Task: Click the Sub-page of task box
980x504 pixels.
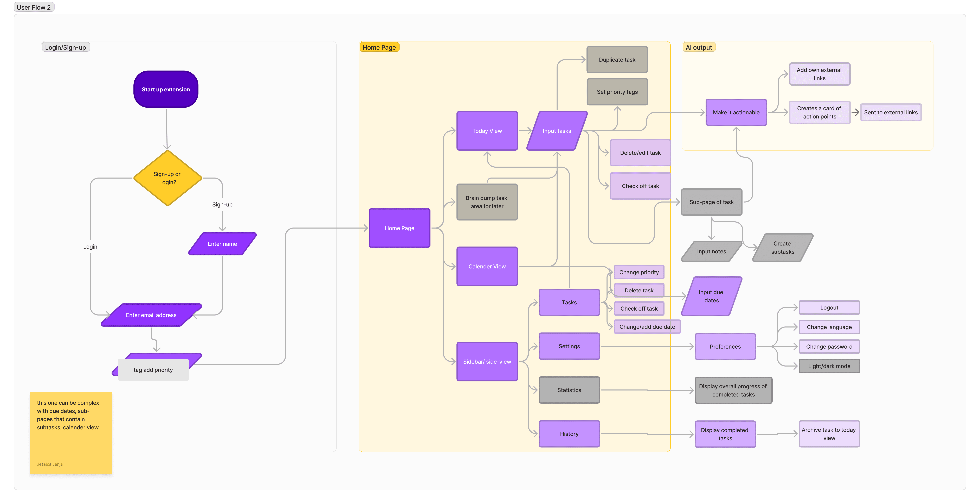Action: click(711, 202)
